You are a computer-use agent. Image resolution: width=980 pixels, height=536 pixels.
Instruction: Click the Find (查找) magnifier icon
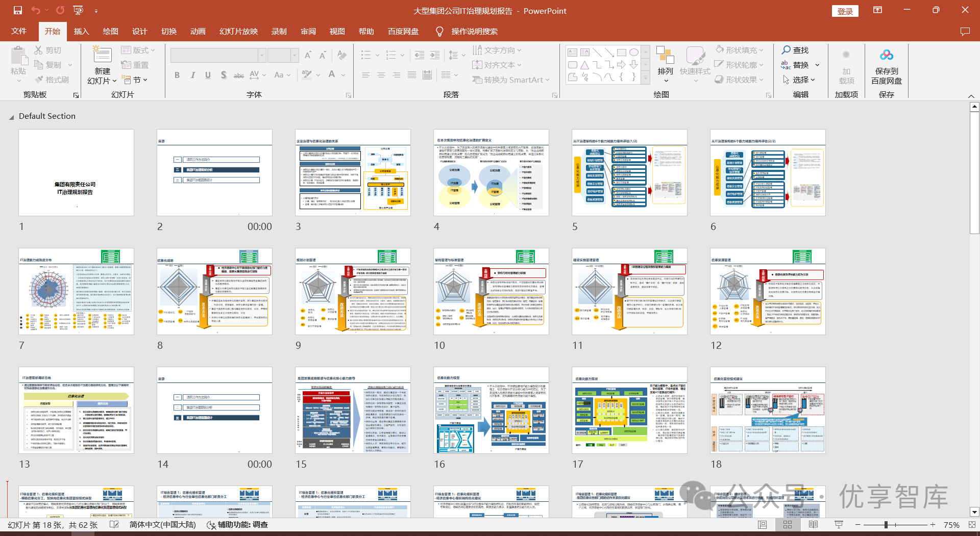787,50
